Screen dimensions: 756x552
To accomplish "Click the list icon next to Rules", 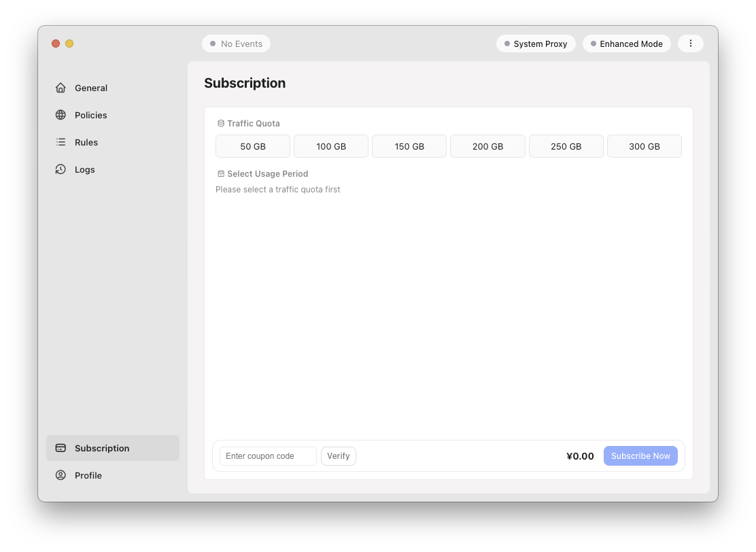I will click(61, 142).
